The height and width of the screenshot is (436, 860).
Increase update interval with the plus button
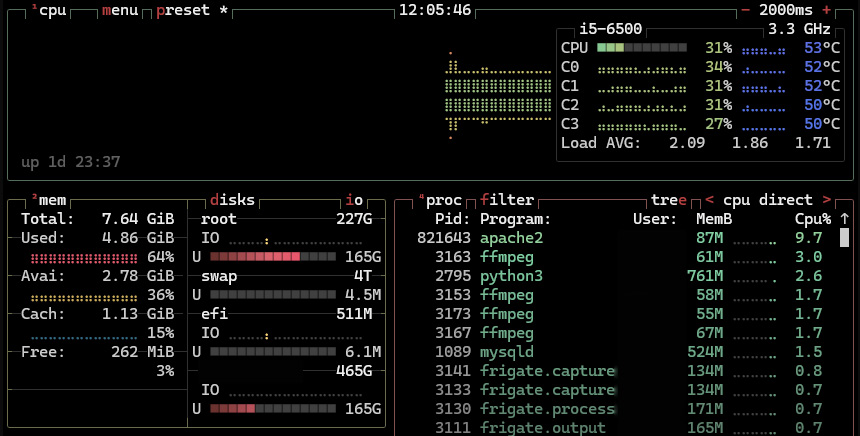pyautogui.click(x=826, y=10)
